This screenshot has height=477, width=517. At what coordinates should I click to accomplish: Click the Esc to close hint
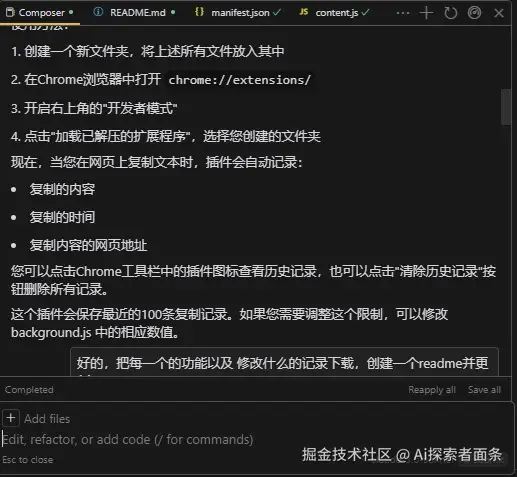pos(28,460)
